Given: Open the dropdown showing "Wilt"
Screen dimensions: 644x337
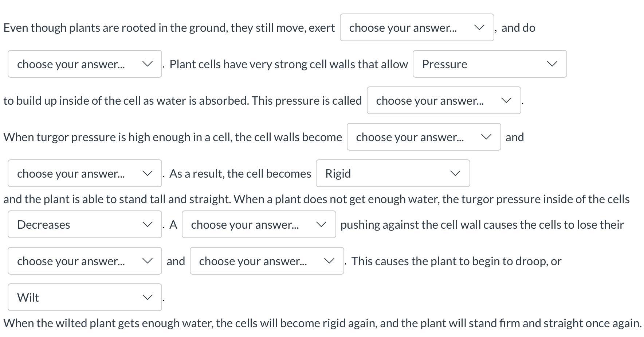Looking at the screenshot, I should pos(85,298).
